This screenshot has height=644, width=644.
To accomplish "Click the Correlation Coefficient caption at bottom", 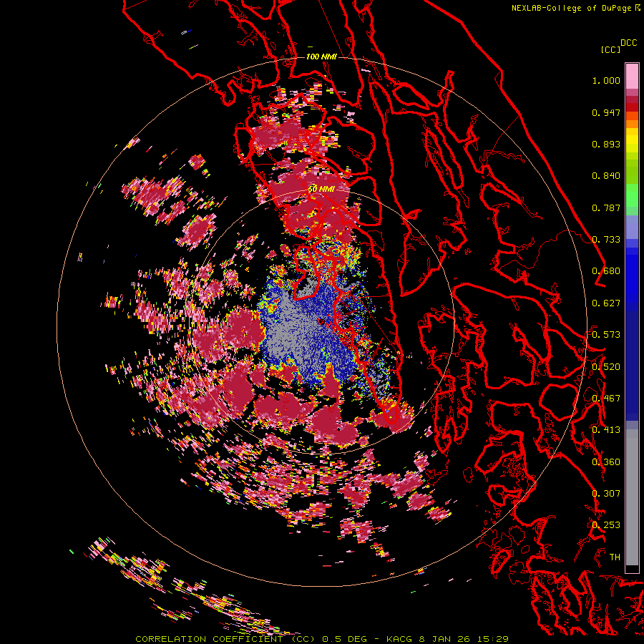I will click(322, 639).
